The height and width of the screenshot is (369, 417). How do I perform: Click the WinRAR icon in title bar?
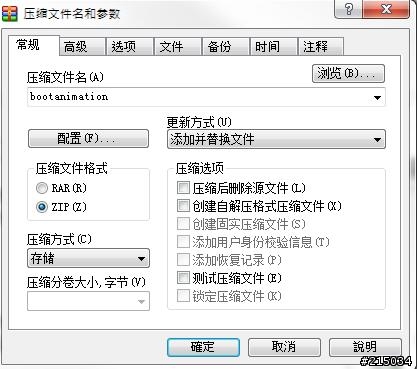point(9,14)
